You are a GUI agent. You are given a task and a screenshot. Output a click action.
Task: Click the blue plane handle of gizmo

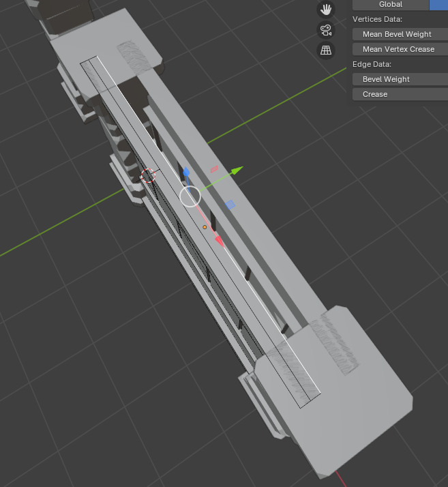coord(230,205)
